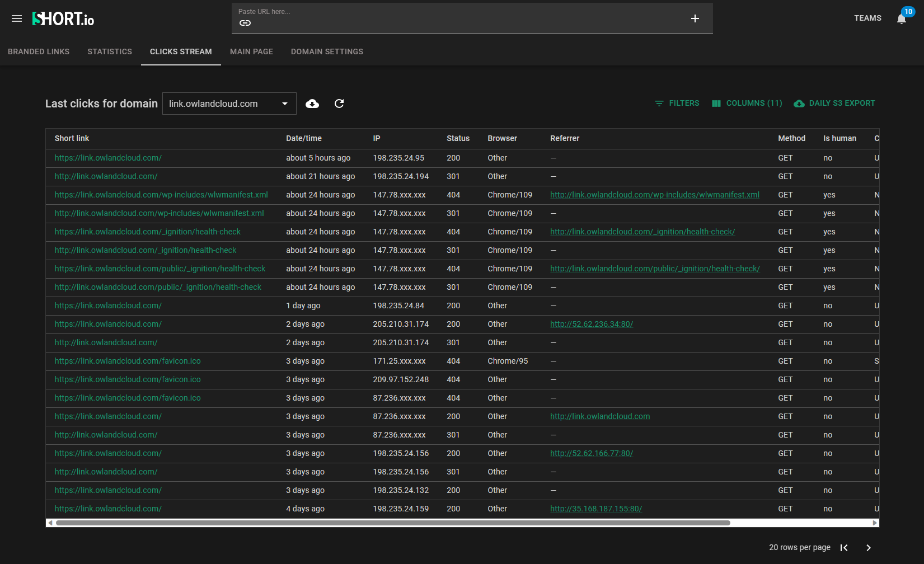Refresh the clicks stream list

click(339, 104)
